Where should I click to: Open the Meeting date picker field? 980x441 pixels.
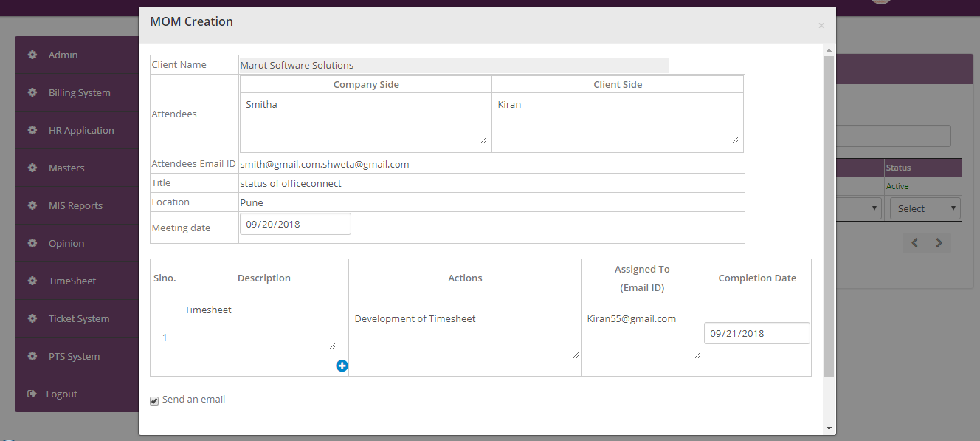[295, 224]
